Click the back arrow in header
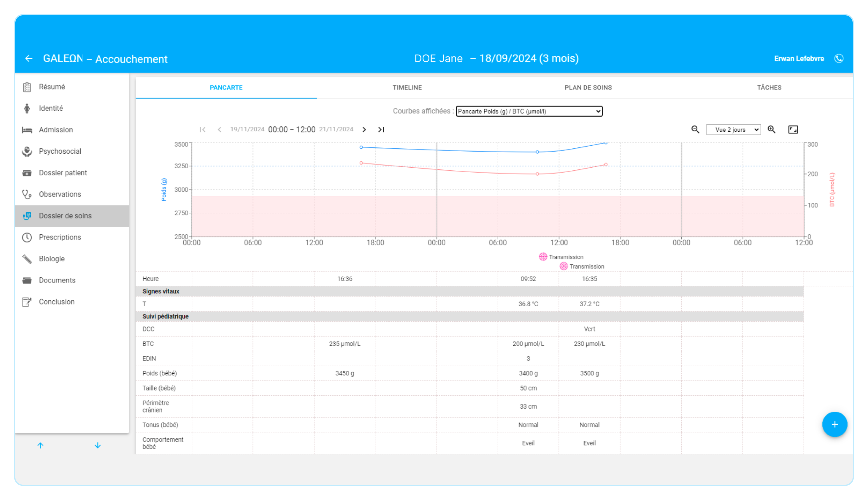Screen dimensions: 868x500 click(x=29, y=59)
